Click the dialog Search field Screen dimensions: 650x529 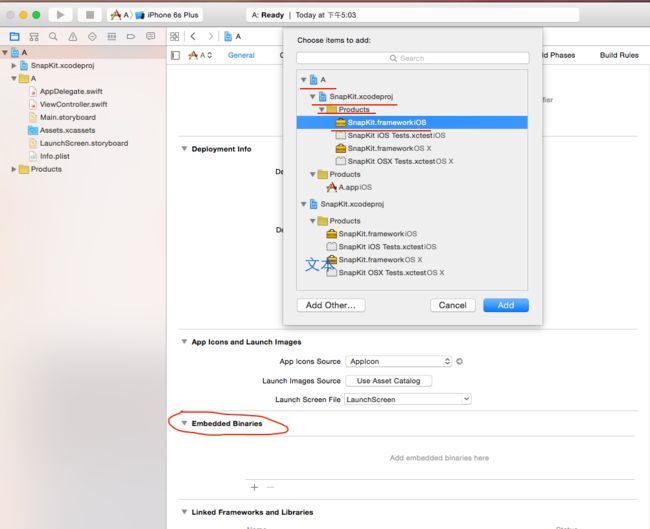[x=412, y=58]
